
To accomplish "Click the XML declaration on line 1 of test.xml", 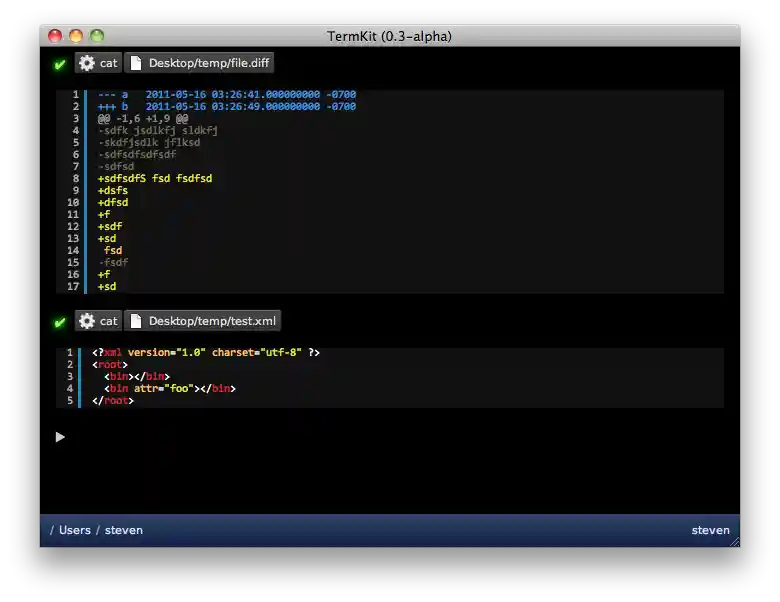I will click(x=206, y=352).
